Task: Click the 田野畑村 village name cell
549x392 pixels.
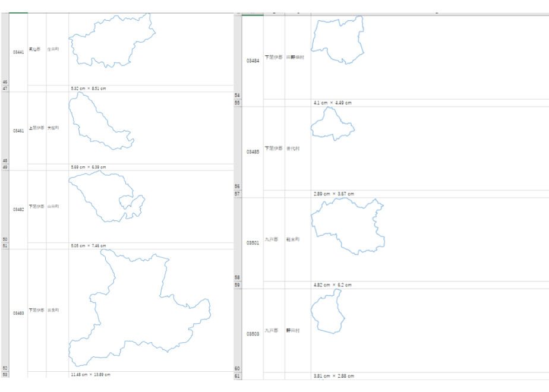Action: coord(298,58)
